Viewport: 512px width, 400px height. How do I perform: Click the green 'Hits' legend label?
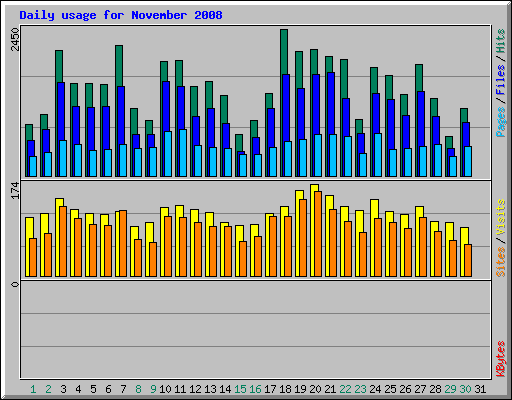coord(501,41)
